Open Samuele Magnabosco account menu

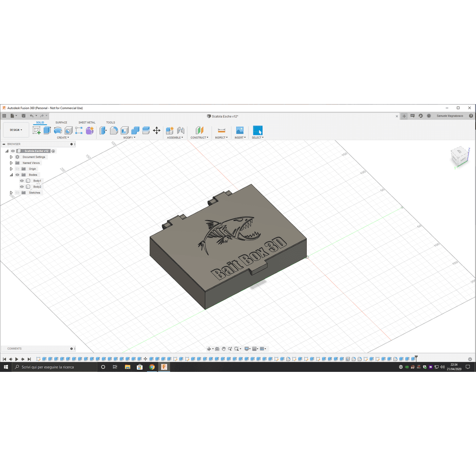(450, 116)
